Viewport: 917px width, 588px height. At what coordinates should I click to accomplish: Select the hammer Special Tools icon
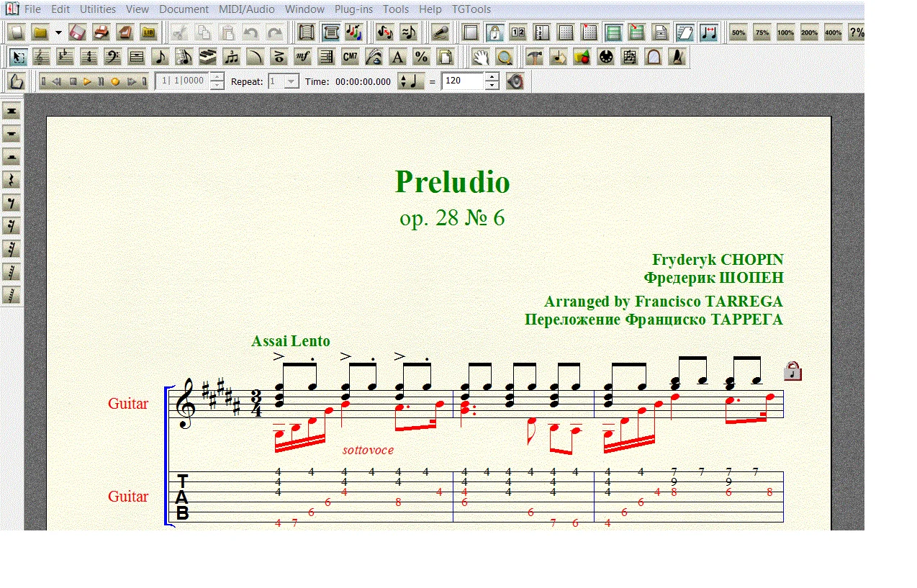[x=534, y=57]
